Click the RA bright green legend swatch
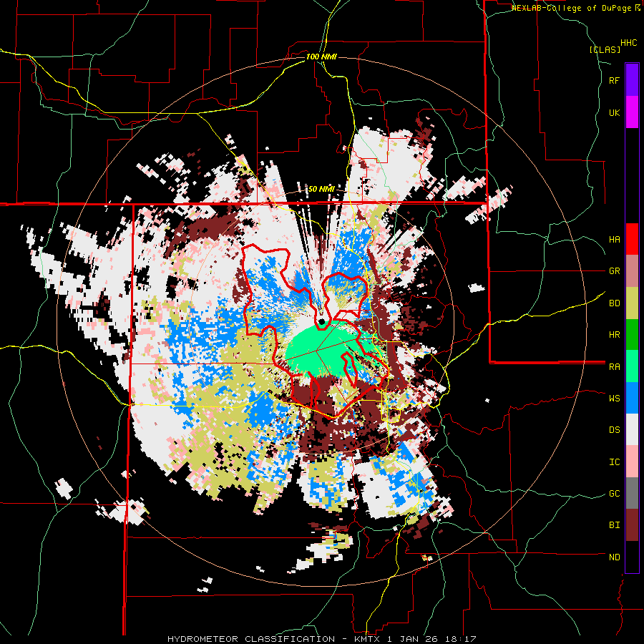644x644 pixels. [632, 366]
